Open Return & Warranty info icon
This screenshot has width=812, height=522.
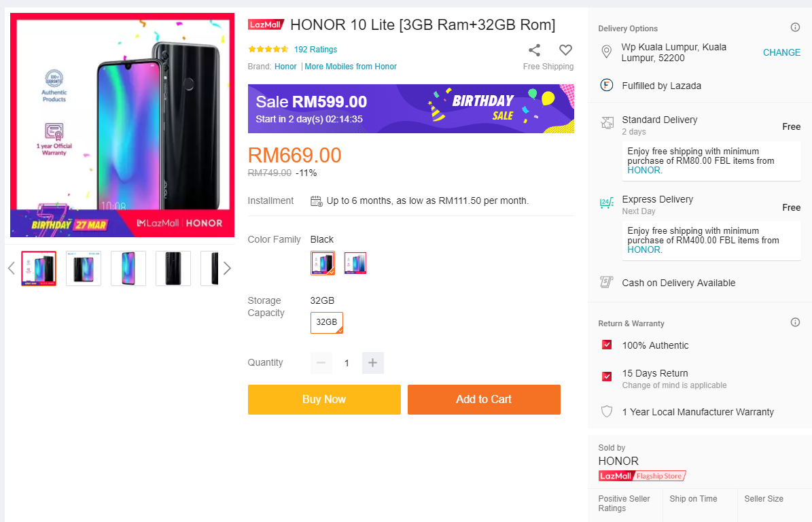coord(795,323)
